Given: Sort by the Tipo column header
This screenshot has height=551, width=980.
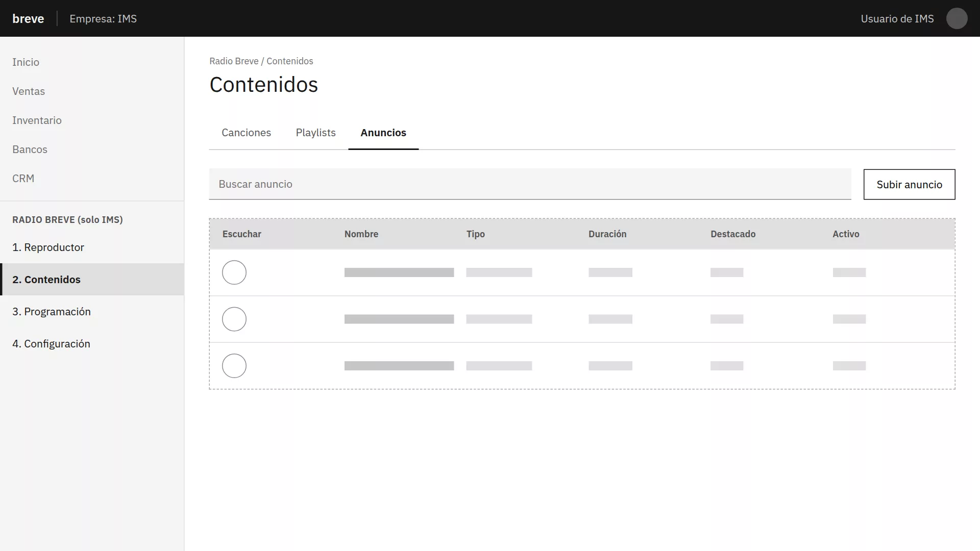Looking at the screenshot, I should [x=475, y=234].
